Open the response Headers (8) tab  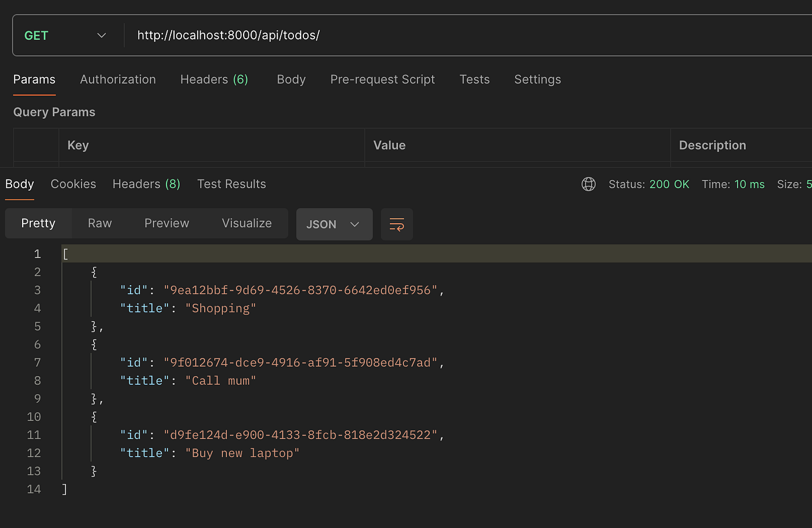[x=146, y=184]
